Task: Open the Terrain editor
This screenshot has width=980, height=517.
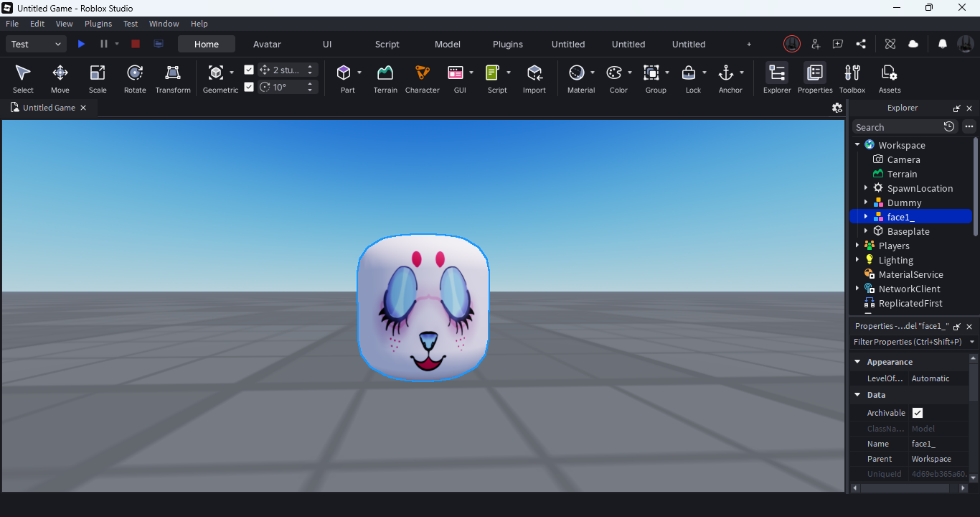Action: tap(385, 79)
